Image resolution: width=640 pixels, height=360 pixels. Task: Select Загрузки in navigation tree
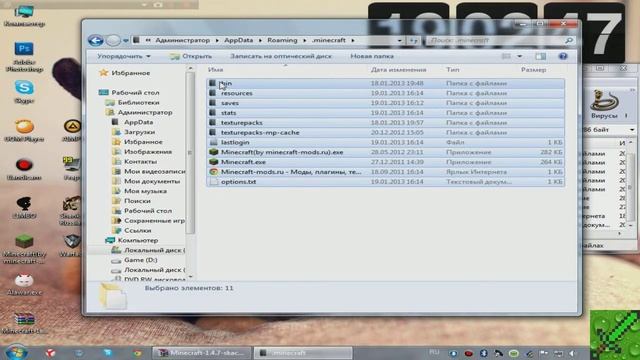tap(139, 132)
